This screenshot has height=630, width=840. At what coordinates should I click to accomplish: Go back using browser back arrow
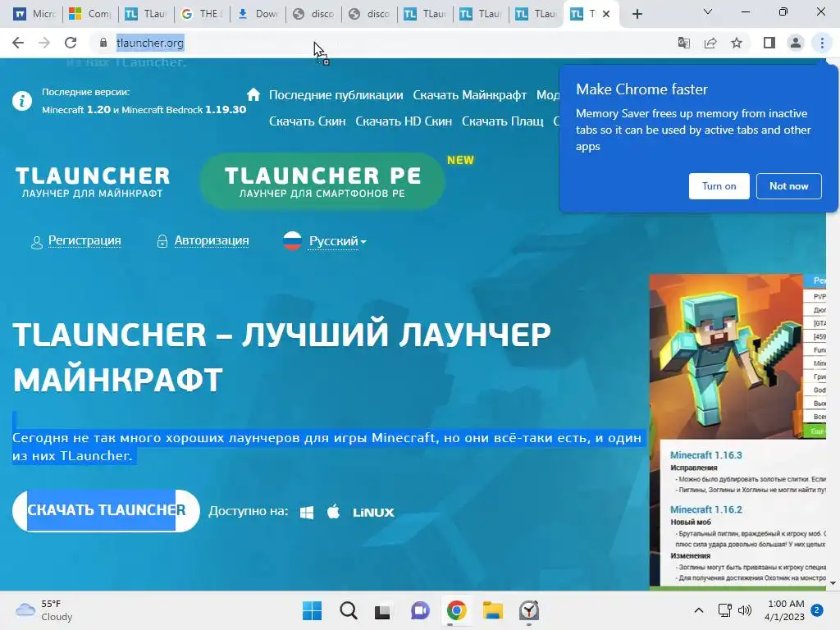18,43
